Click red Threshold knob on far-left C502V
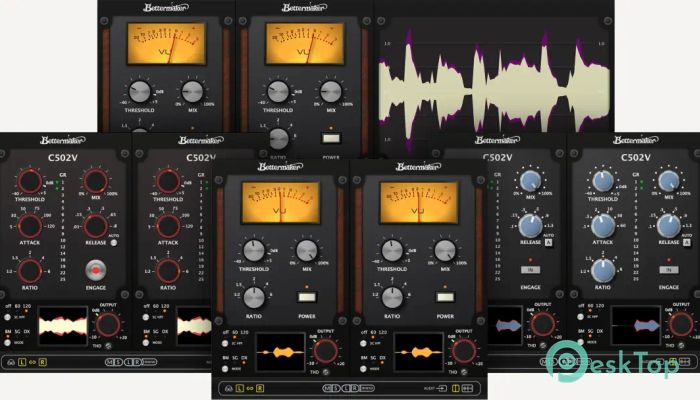This screenshot has height=400, width=700. click(30, 181)
